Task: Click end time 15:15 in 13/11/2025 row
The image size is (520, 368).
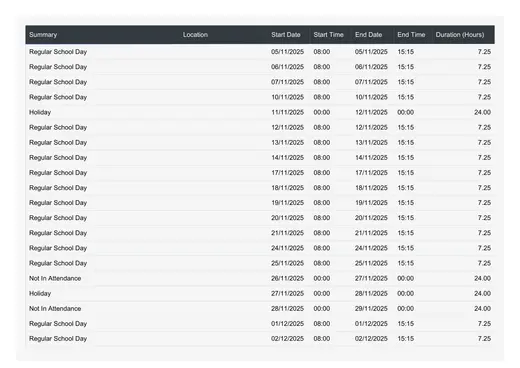Action: [406, 142]
